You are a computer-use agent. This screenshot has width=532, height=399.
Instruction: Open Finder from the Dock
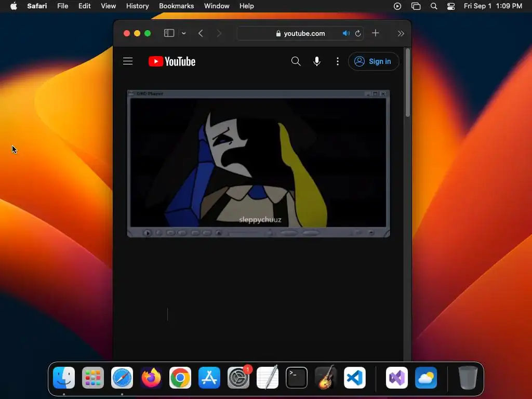[64, 378]
